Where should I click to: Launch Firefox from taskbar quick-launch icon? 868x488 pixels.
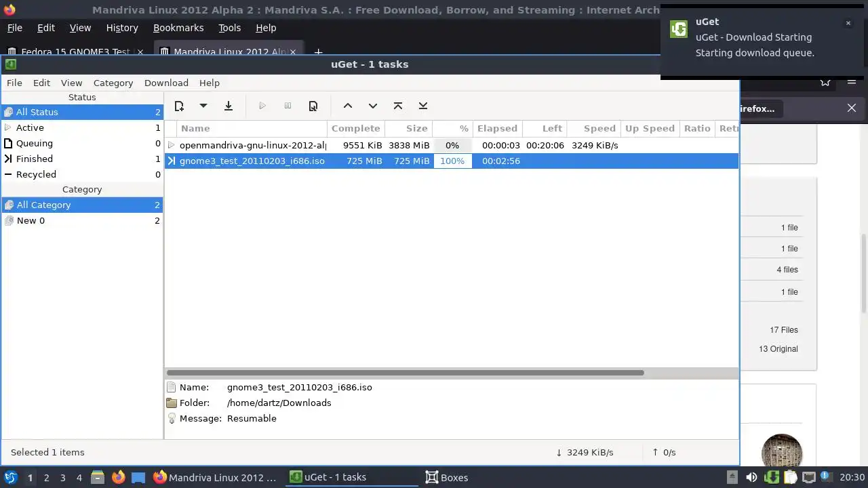118,477
